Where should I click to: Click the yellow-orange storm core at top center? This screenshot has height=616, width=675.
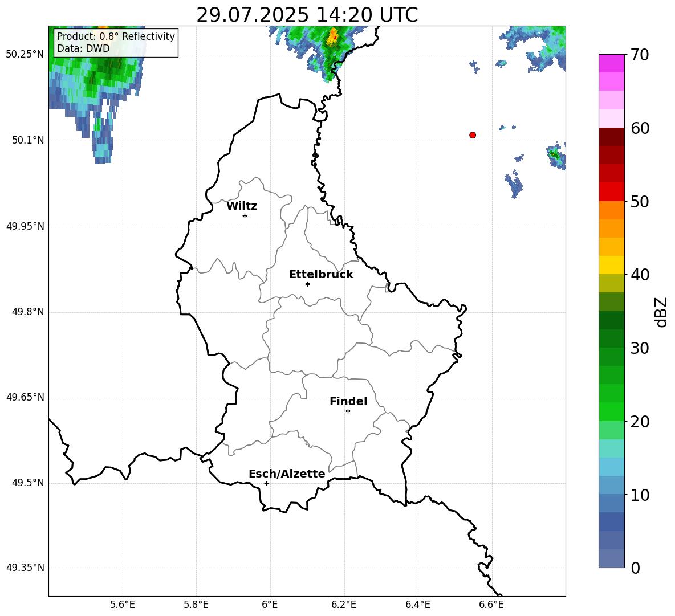pos(333,36)
